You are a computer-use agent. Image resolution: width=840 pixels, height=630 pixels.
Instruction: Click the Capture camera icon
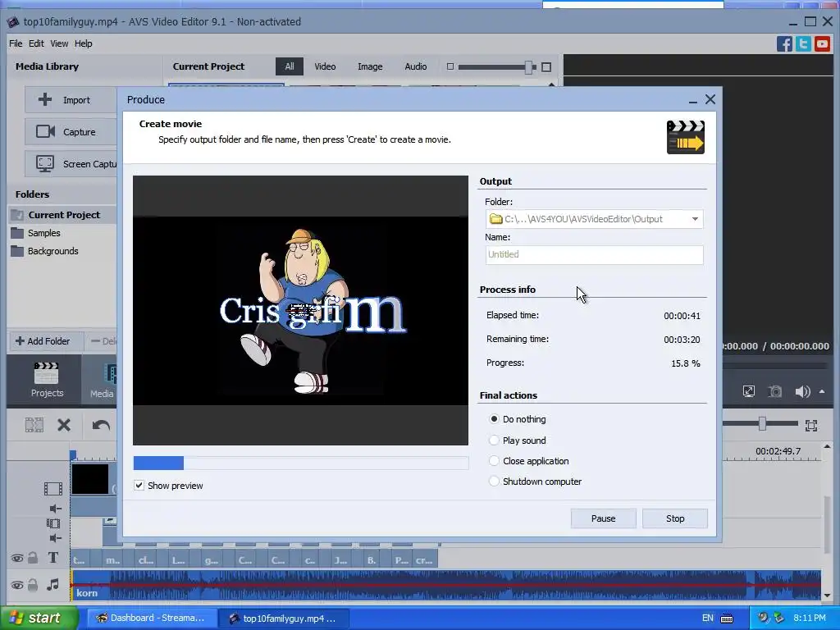pos(45,131)
